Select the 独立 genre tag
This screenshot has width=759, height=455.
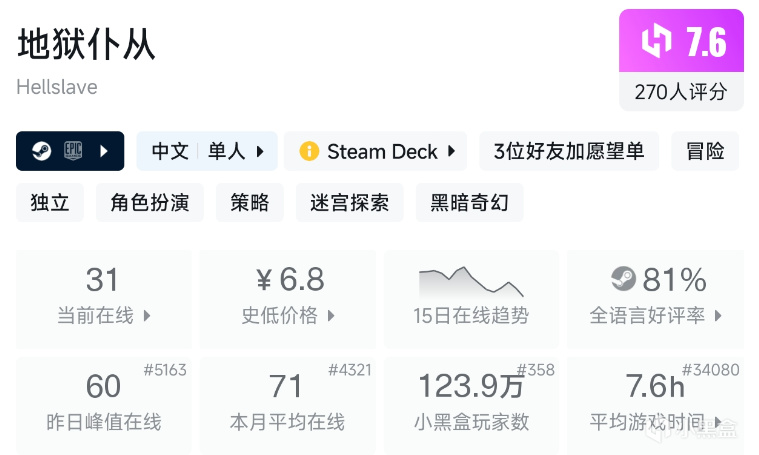point(50,202)
